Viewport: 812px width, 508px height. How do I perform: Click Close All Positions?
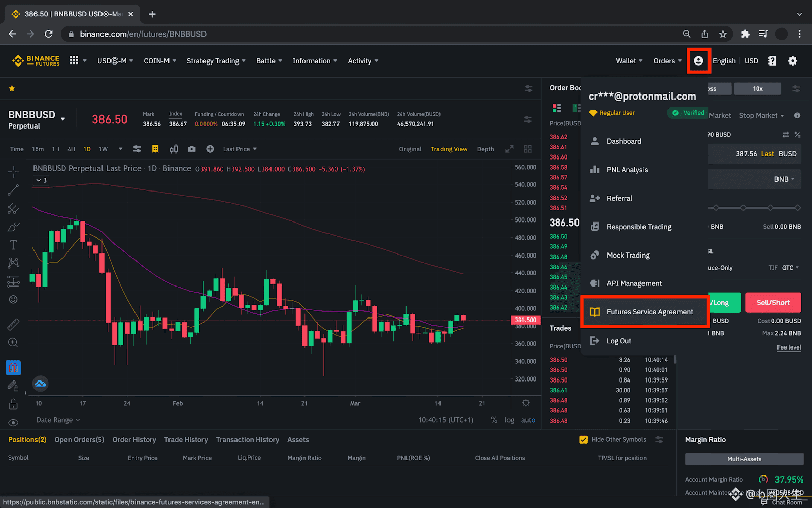click(x=500, y=458)
